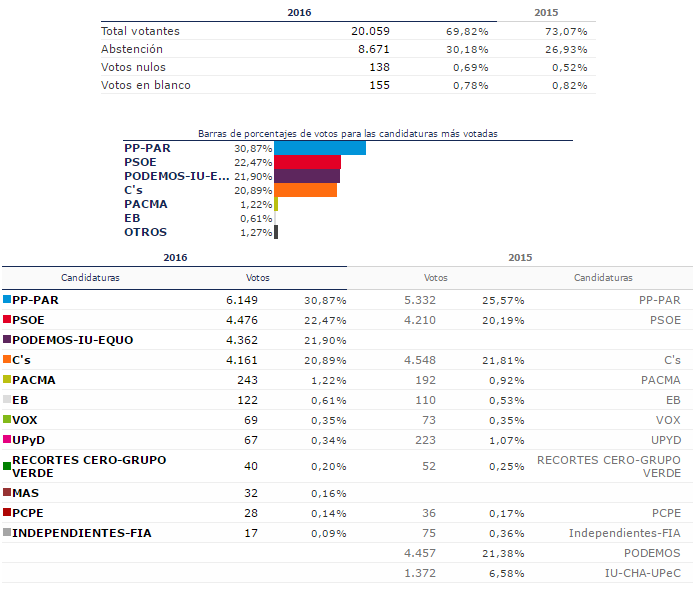Click EB label in bar chart

(132, 218)
